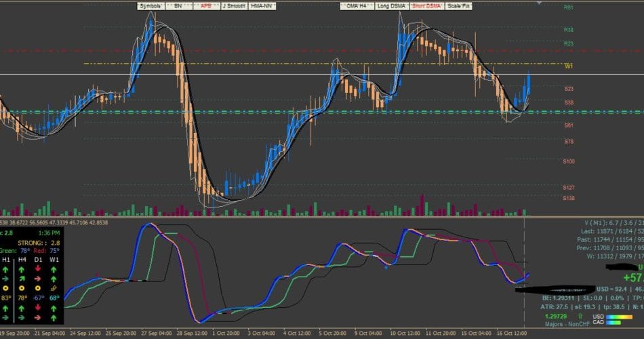
Task: Toggle the red APB button
Action: 205,5
